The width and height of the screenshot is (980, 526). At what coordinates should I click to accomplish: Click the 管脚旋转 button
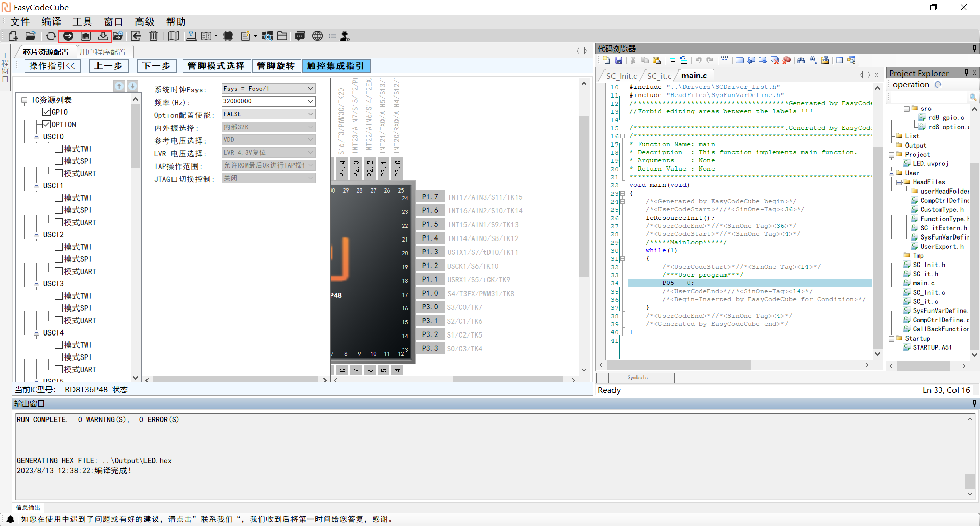tap(276, 66)
